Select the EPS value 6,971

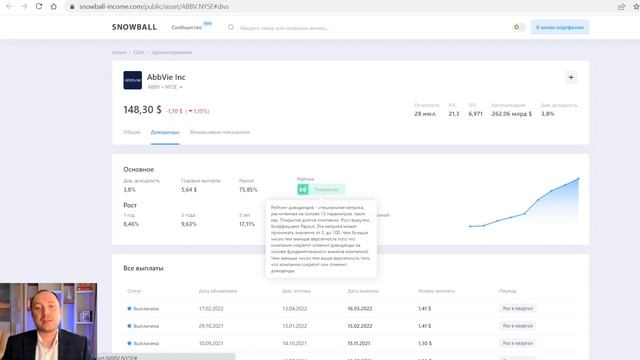[x=476, y=114]
